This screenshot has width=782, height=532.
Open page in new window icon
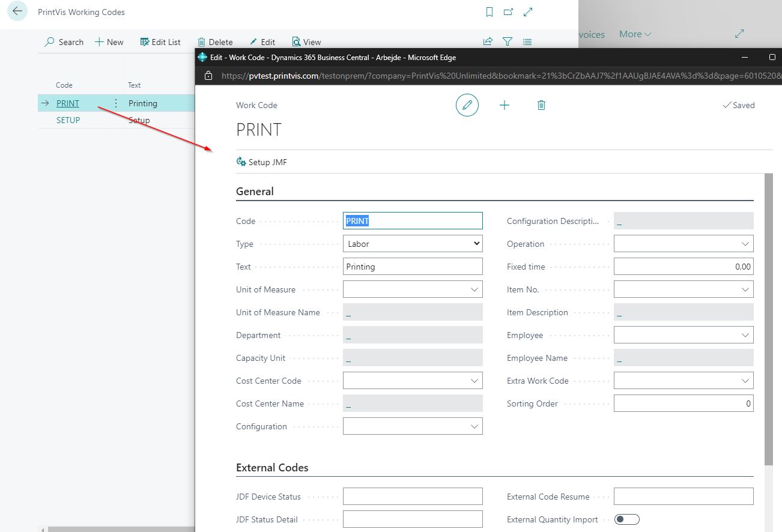[x=508, y=12]
